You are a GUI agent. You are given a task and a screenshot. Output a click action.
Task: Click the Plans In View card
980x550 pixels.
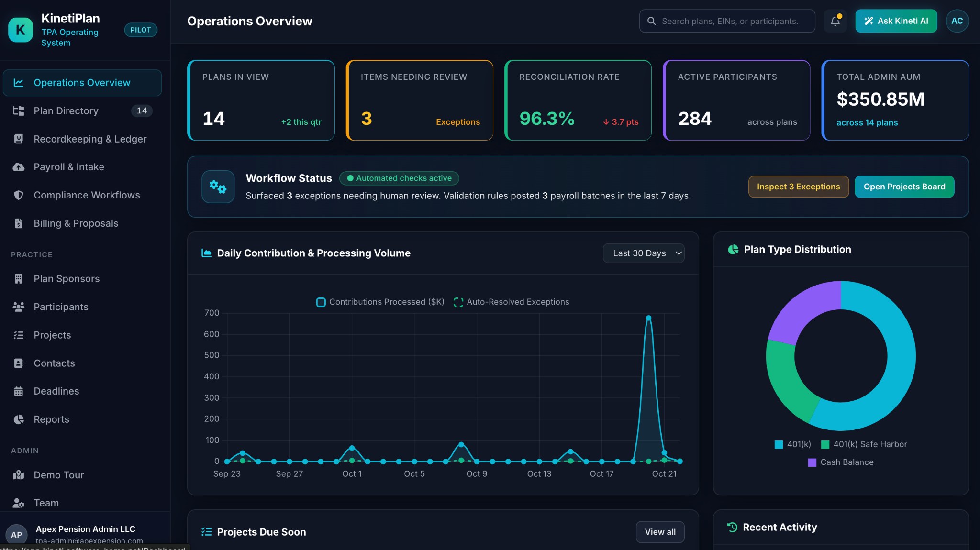pos(261,100)
